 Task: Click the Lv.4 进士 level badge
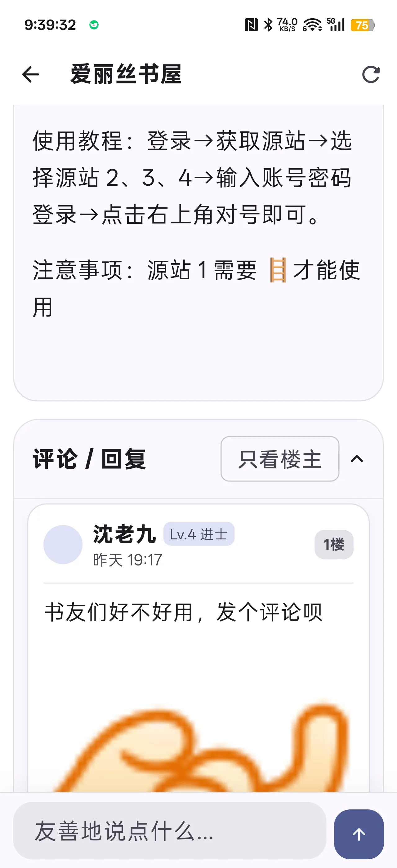pyautogui.click(x=199, y=534)
